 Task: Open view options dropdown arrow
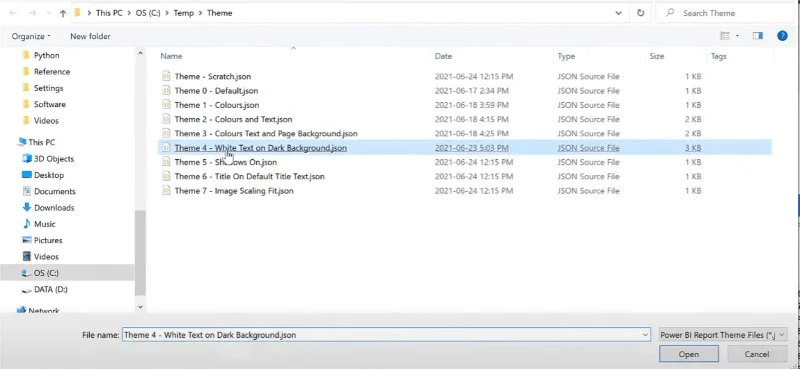(x=737, y=36)
